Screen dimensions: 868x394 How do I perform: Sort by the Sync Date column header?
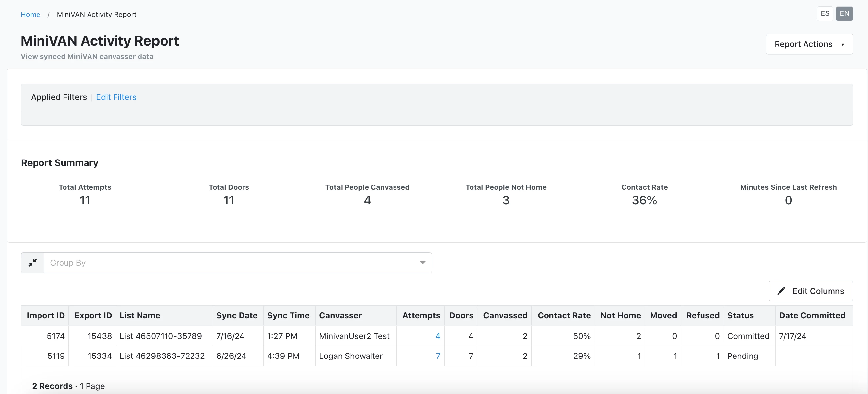click(x=237, y=315)
